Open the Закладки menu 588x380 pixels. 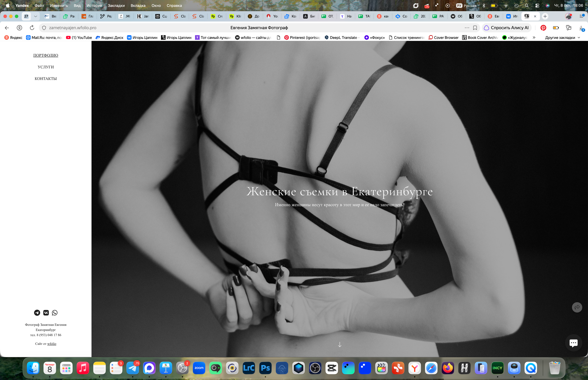116,6
